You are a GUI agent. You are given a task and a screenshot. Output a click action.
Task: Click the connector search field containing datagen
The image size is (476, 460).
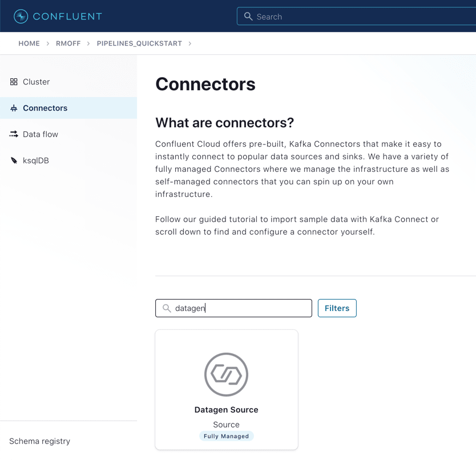[x=233, y=308]
